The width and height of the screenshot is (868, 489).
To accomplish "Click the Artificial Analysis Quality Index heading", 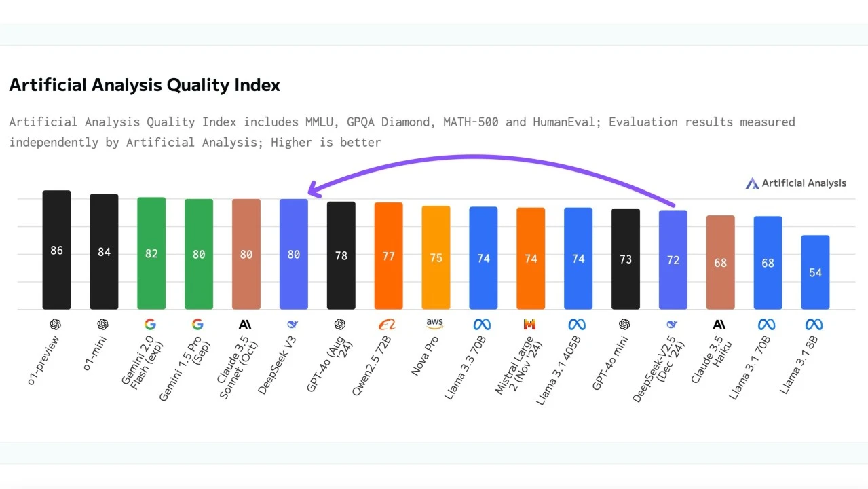I will click(x=145, y=85).
